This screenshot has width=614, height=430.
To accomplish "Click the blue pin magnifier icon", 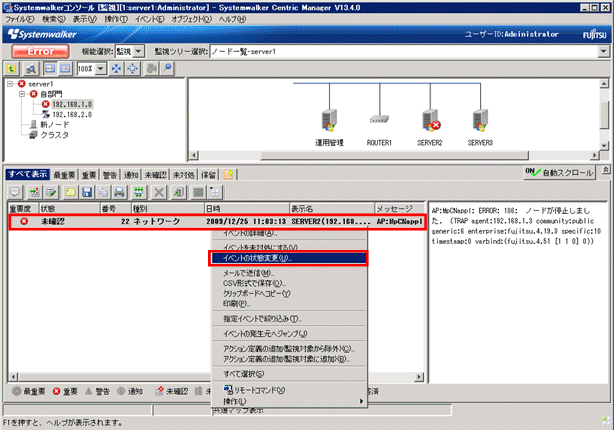I will click(167, 69).
